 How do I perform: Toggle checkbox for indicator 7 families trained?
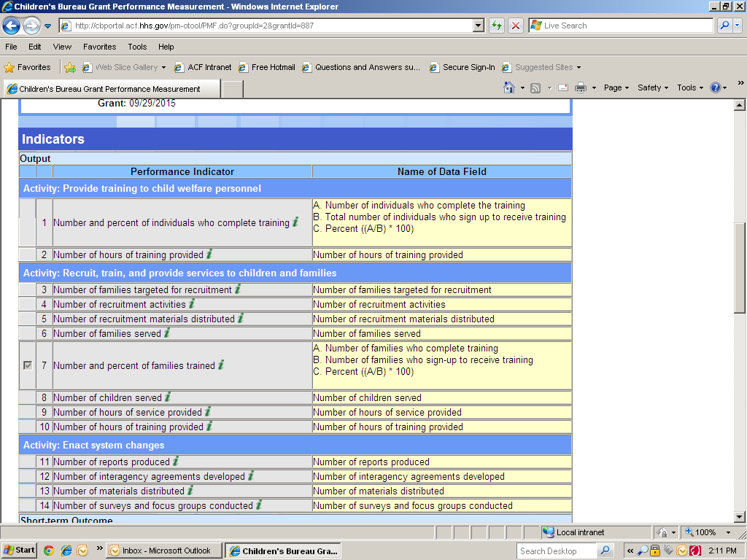point(28,365)
